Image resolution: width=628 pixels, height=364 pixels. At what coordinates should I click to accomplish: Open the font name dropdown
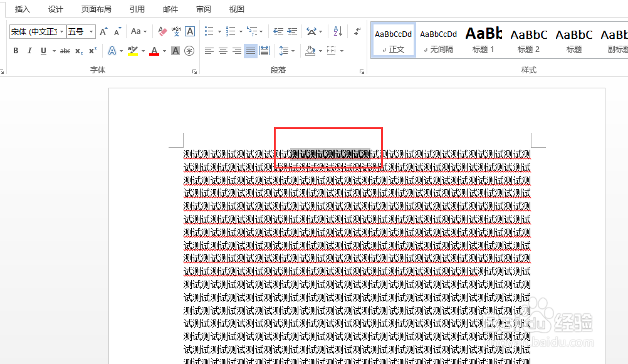click(61, 31)
